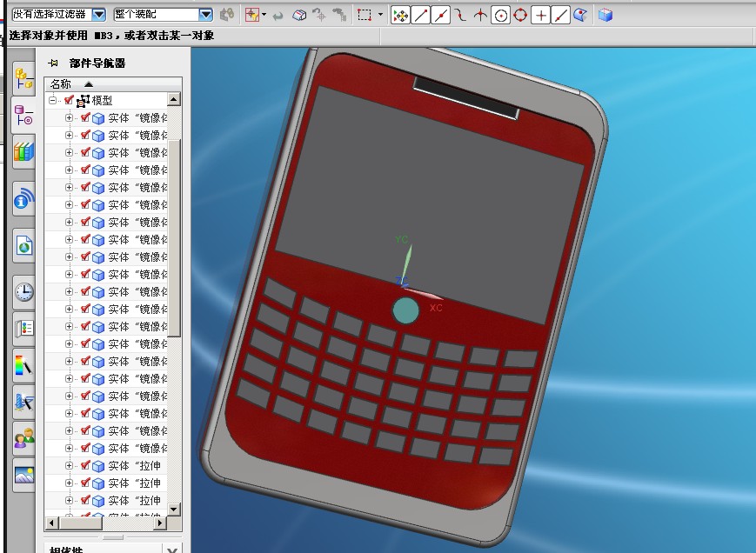Toggle the End Point snap option

[x=420, y=16]
